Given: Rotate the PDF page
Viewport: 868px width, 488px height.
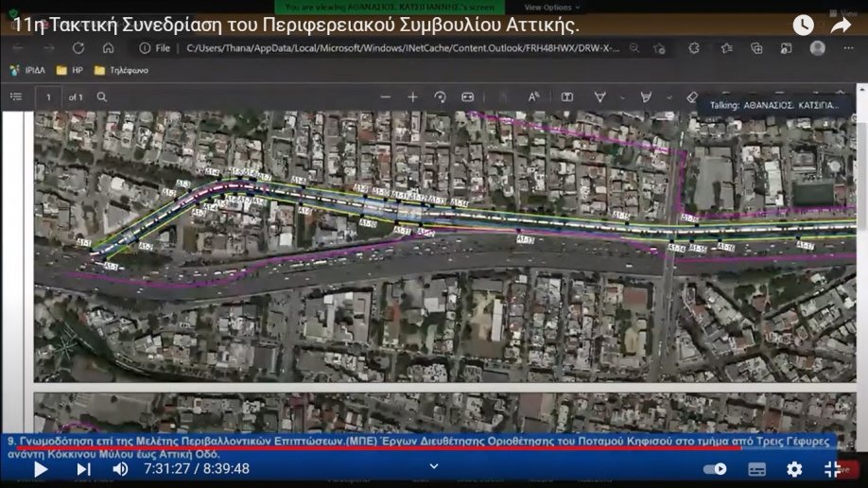Looking at the screenshot, I should point(440,96).
